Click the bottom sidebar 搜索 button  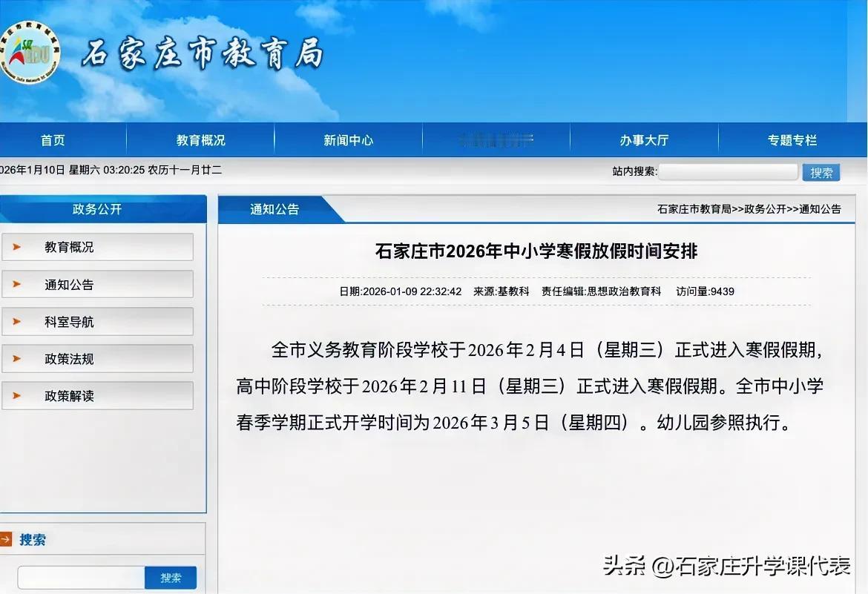point(171,577)
